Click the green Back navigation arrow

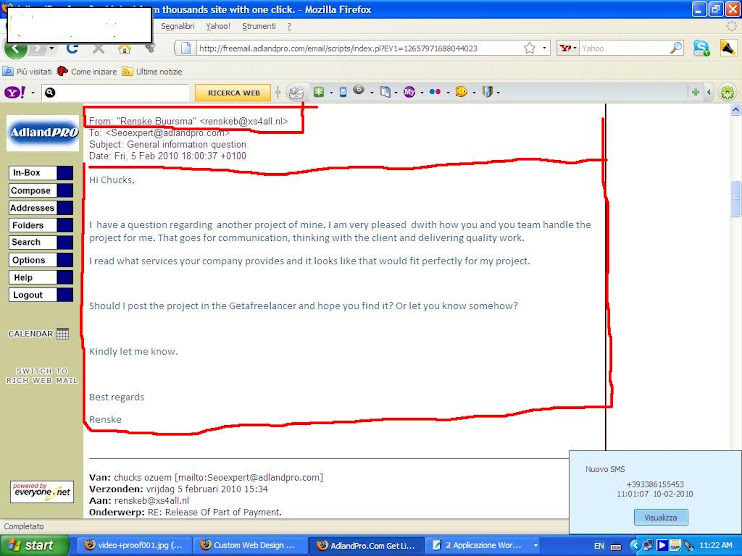pos(16,49)
